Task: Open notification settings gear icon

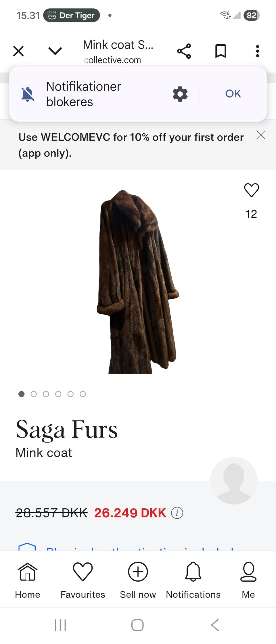Action: [x=180, y=94]
